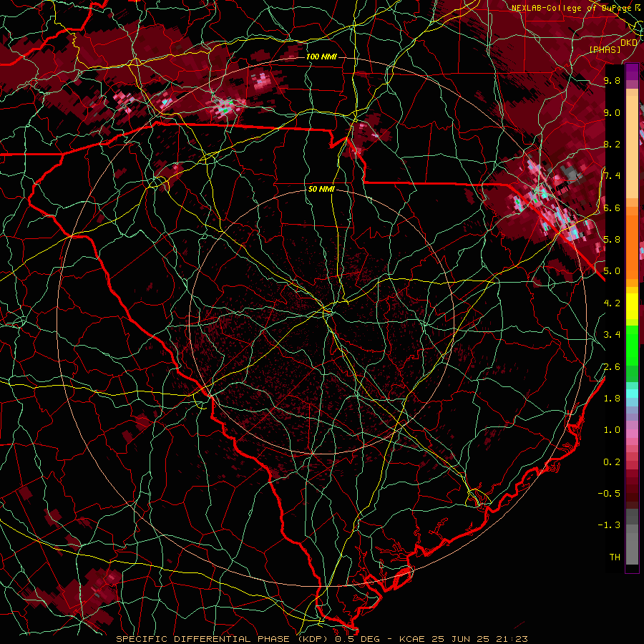
Task: Click the 9.0 scale value
Action: (x=612, y=112)
